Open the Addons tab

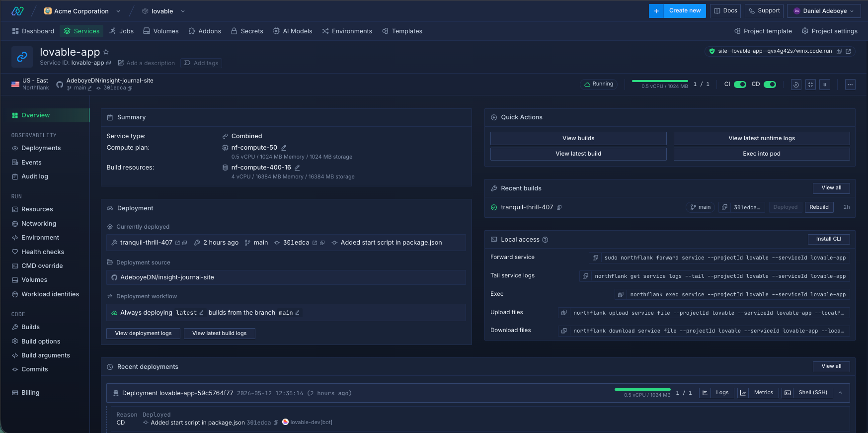205,31
